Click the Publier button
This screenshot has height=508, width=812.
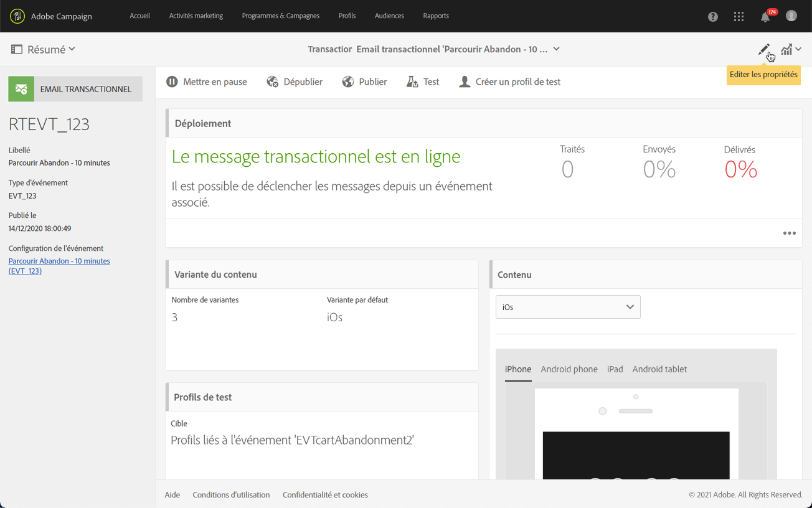point(364,82)
